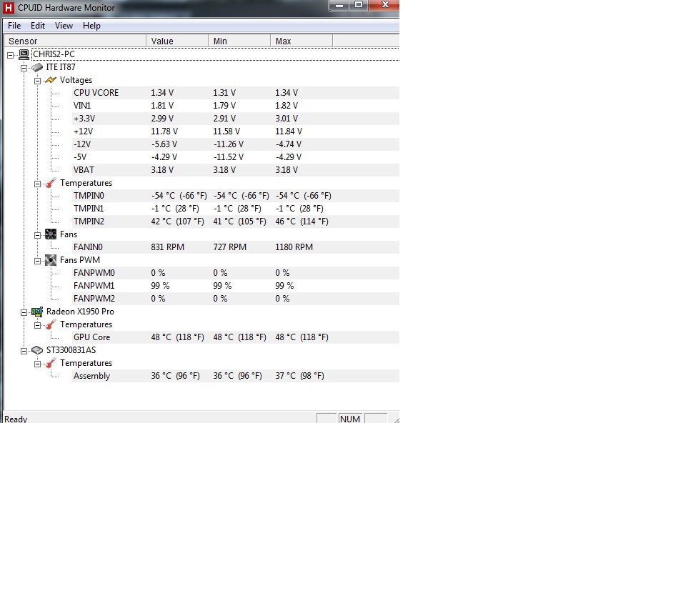Select the CPU VCORE row
Image resolution: width=673 pixels, height=616 pixels.
click(236, 93)
